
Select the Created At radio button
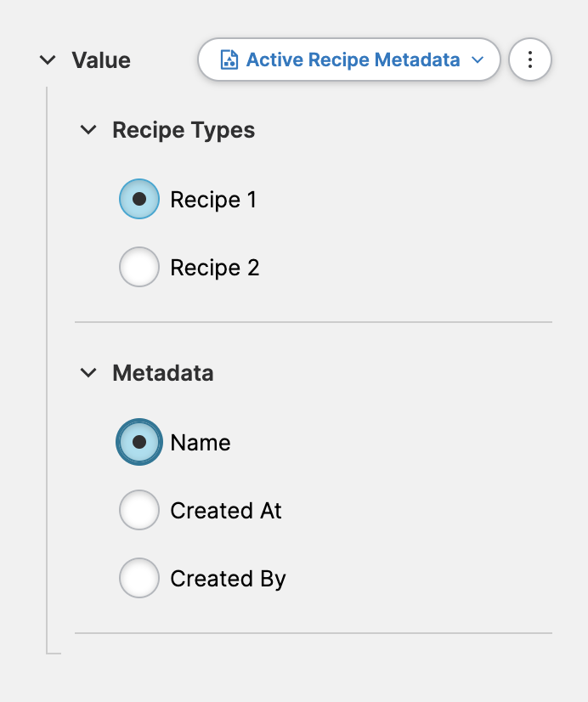[139, 510]
